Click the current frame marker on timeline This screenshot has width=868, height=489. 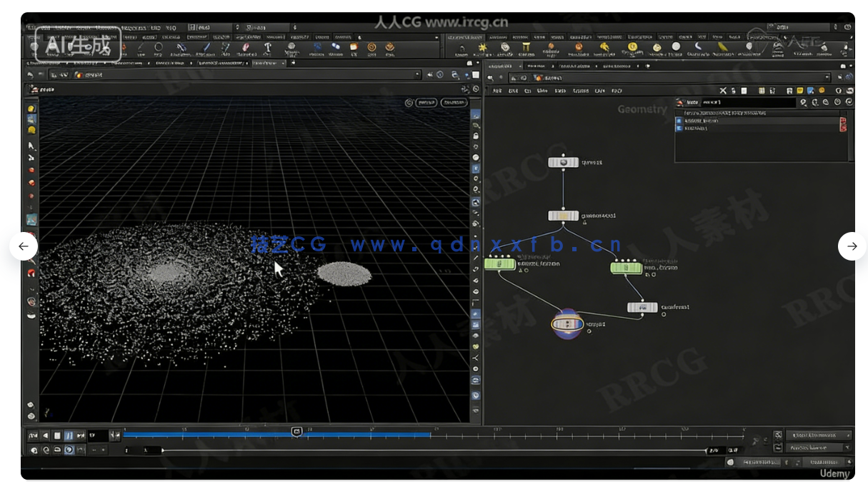coord(296,432)
